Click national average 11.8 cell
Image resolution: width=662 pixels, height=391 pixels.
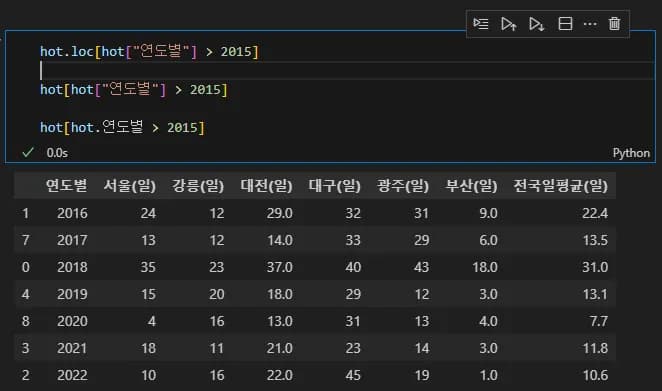pyautogui.click(x=595, y=348)
